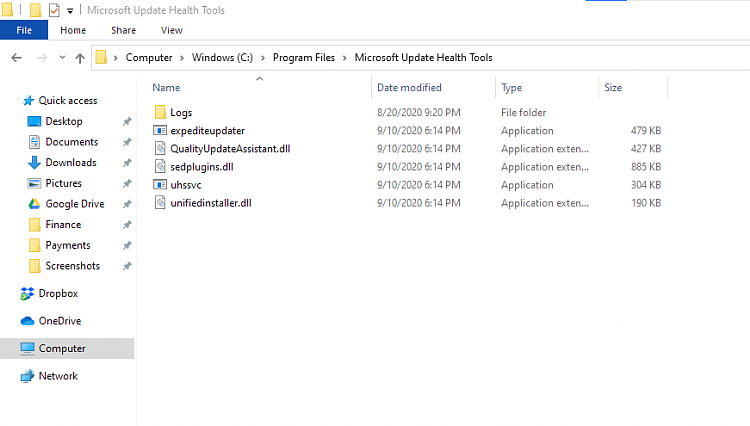Click the folder icon in the address bar
This screenshot has width=750, height=426.
(x=101, y=57)
